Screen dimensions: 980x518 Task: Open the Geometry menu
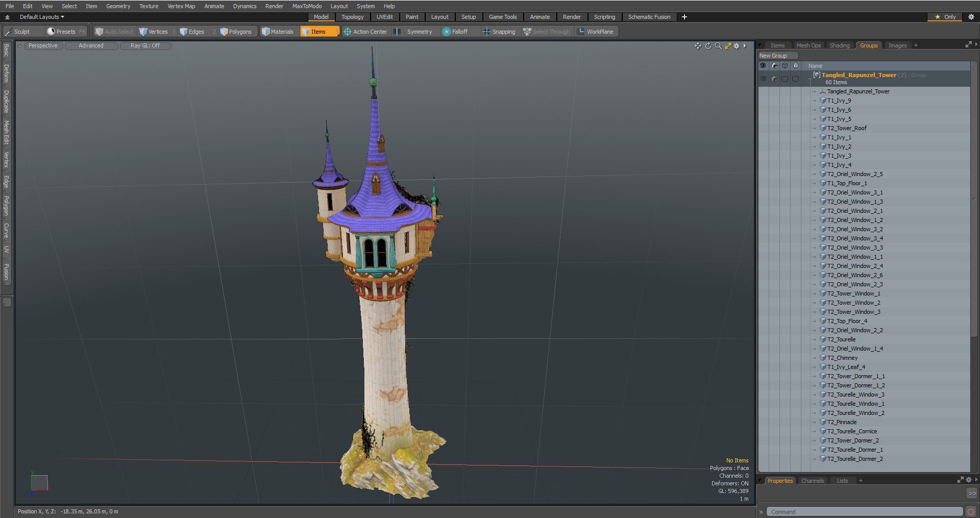(118, 6)
